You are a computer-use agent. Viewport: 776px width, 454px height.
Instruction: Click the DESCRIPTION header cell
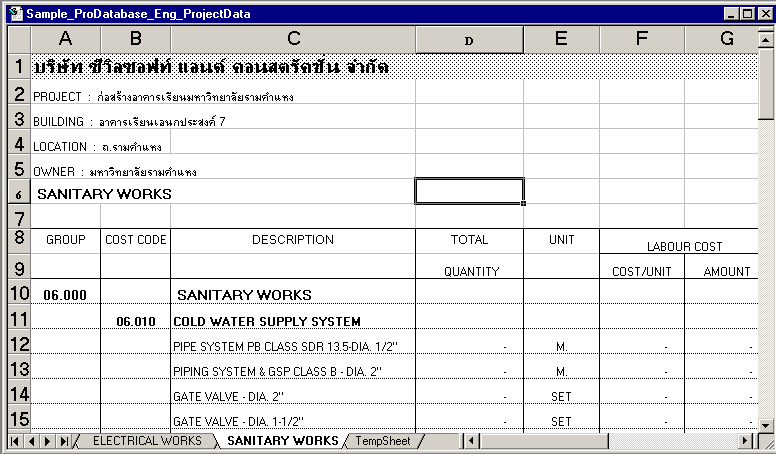tap(293, 240)
